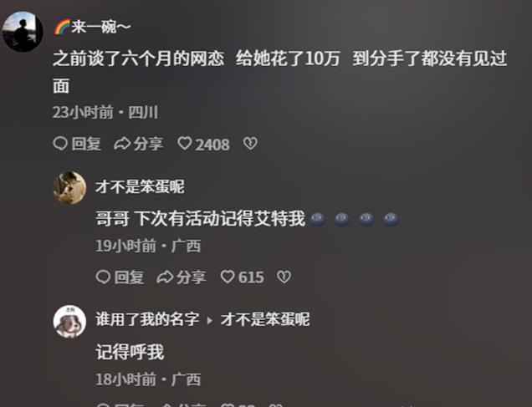Click share arrow on the 才不是笨蛋呢 reply

tap(165, 277)
